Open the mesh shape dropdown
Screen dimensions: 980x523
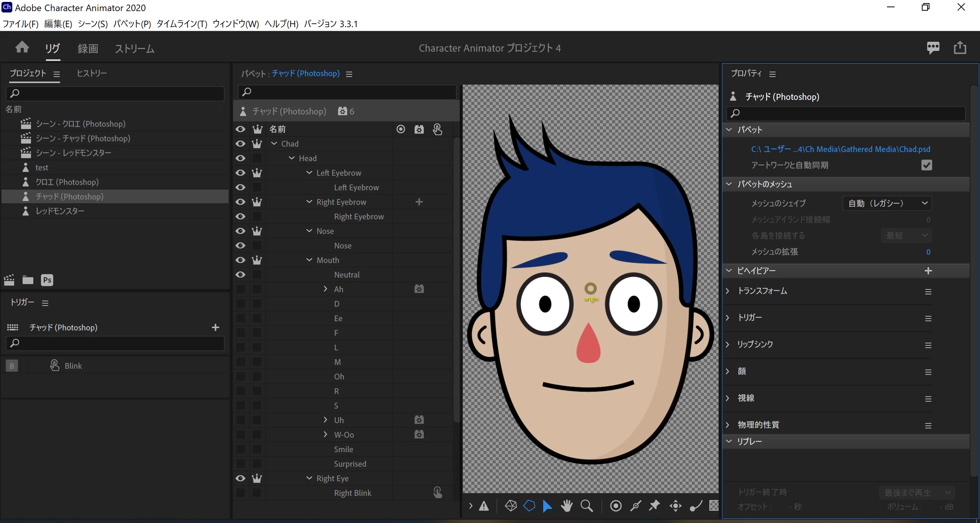pos(887,203)
